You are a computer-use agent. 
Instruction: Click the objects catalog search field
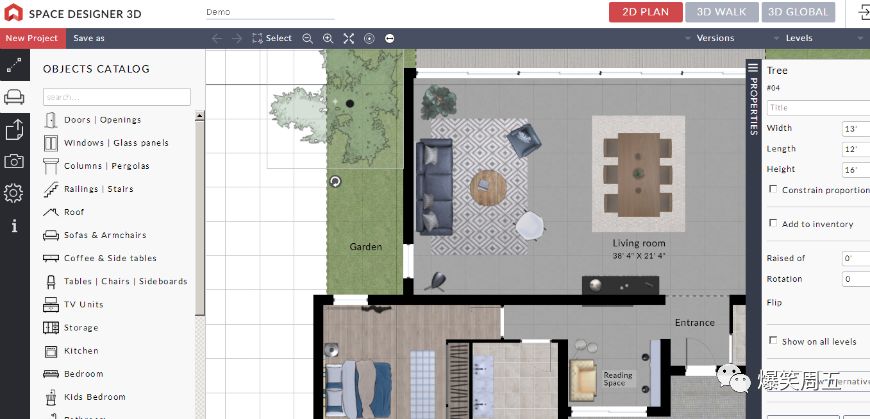tap(117, 97)
